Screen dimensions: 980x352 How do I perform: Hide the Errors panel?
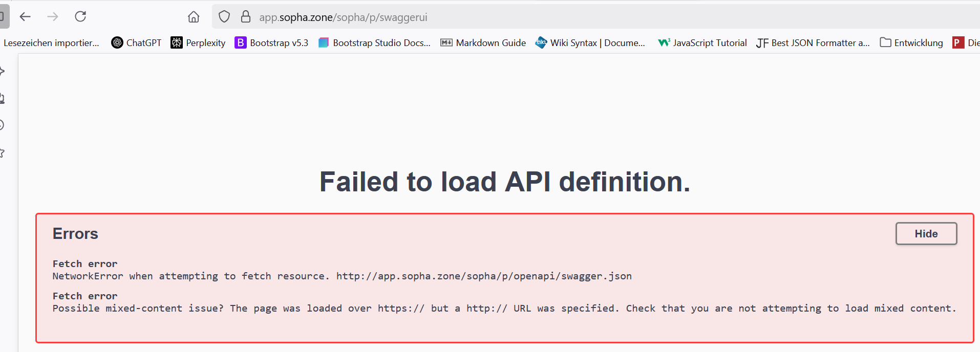pos(926,234)
